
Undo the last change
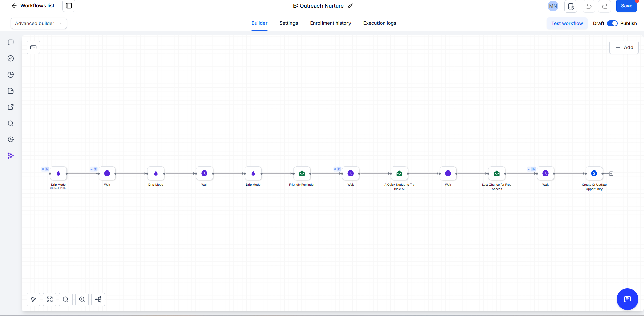pyautogui.click(x=589, y=6)
